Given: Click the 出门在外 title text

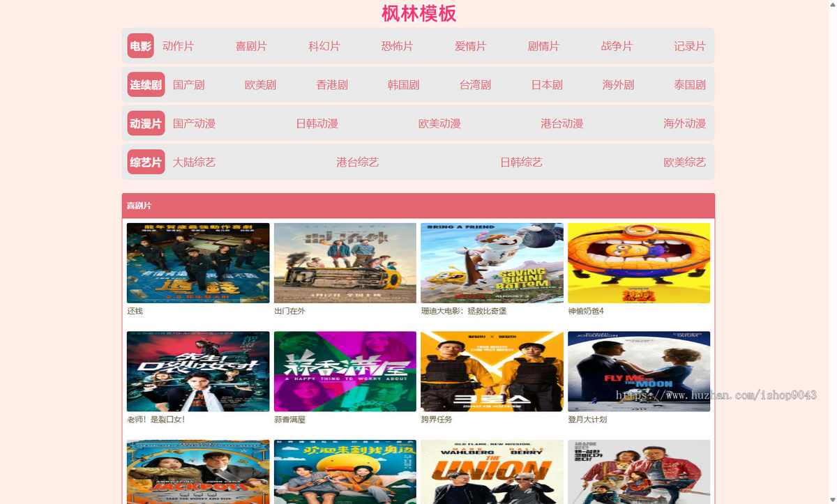Looking at the screenshot, I should pos(289,311).
